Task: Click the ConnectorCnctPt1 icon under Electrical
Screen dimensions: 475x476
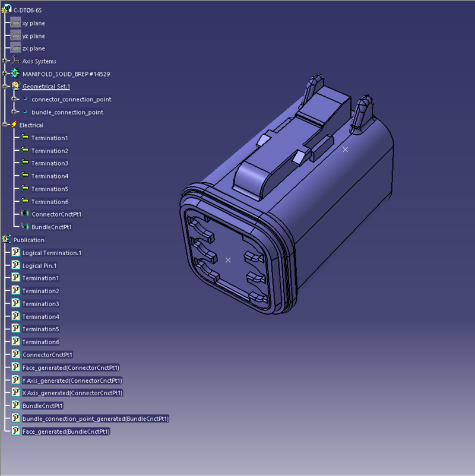Action: 24,214
